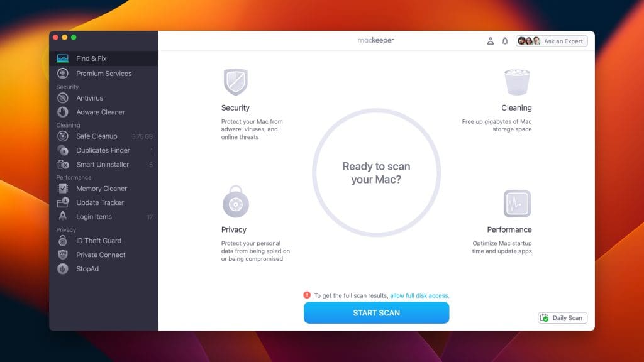Click the Antivirus sidebar icon
644x362 pixels.
point(63,98)
